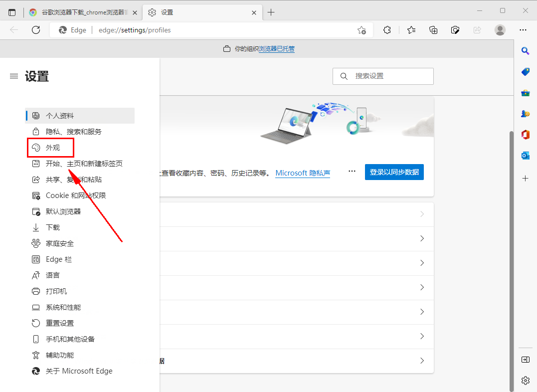Click the page vertical scrollbar
The height and width of the screenshot is (392, 537).
pos(511,260)
